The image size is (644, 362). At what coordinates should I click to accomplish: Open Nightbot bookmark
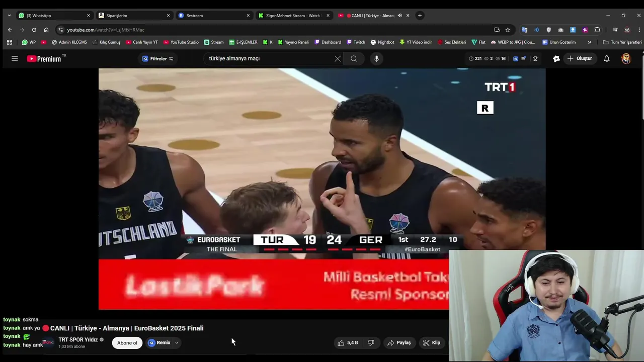pos(382,42)
